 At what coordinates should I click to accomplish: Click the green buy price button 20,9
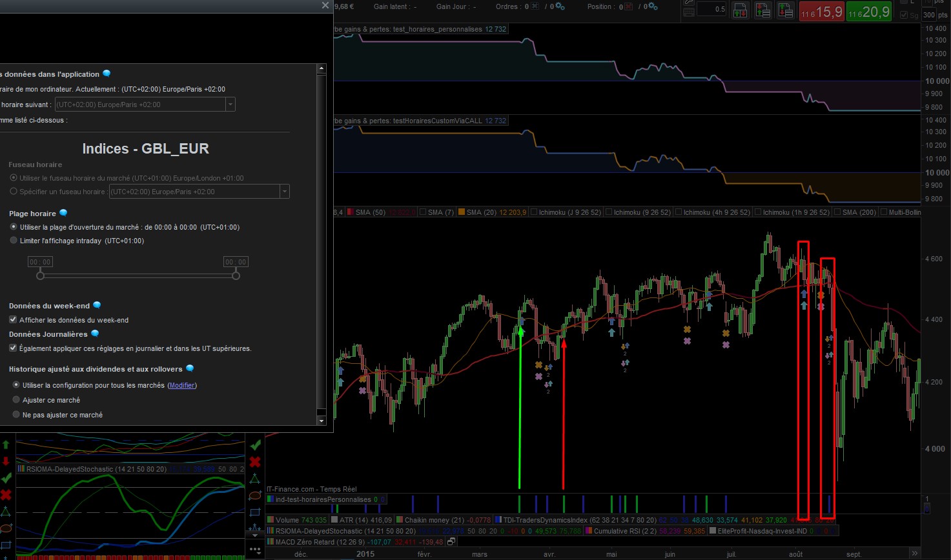coord(868,12)
